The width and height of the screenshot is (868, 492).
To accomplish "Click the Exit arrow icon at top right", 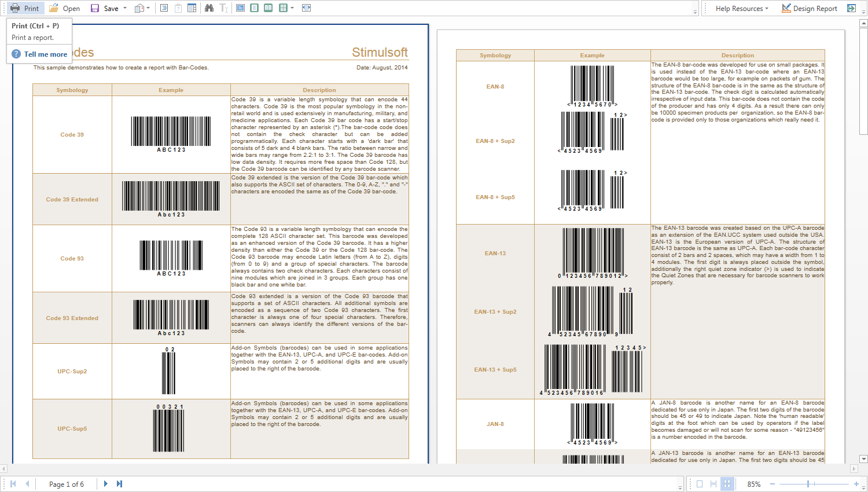I will point(851,8).
